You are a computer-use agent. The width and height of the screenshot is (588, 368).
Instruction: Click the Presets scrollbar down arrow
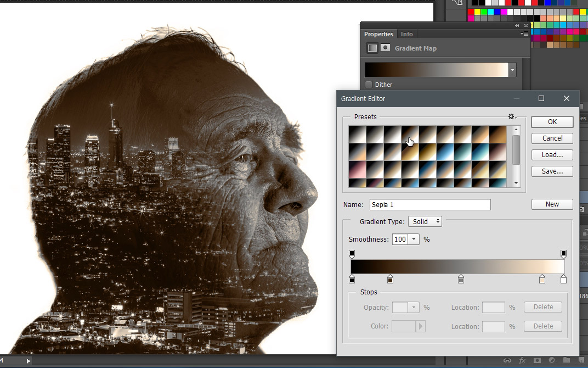coord(516,183)
